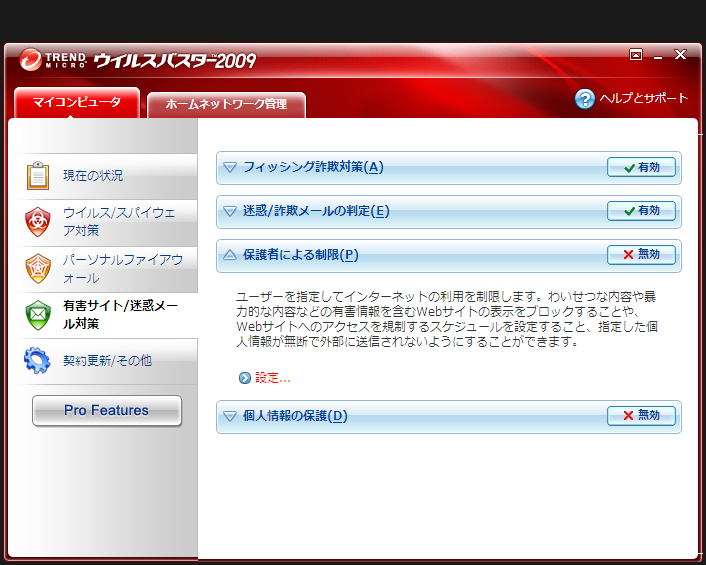Viewport: 706px width, 565px height.
Task: Open the 設定... link
Action: (x=273, y=378)
